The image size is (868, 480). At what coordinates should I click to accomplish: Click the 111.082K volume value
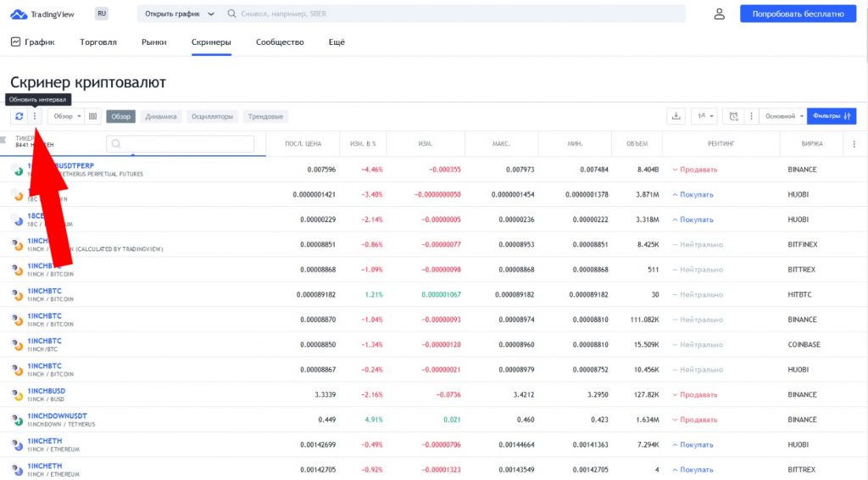pos(644,320)
